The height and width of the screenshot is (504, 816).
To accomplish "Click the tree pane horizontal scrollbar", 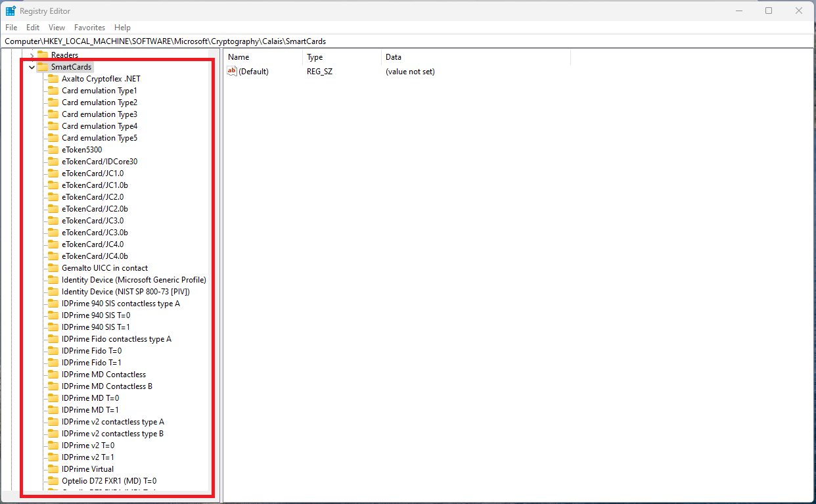I will point(105,496).
